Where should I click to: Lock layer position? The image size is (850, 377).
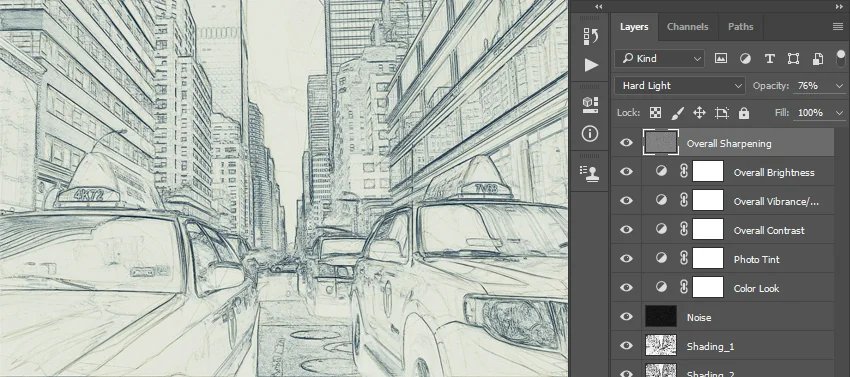[699, 113]
